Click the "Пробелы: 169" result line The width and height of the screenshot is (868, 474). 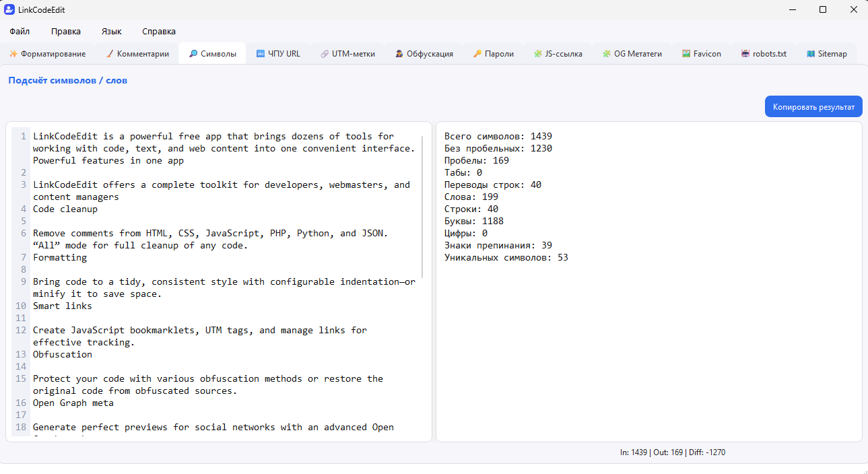477,160
